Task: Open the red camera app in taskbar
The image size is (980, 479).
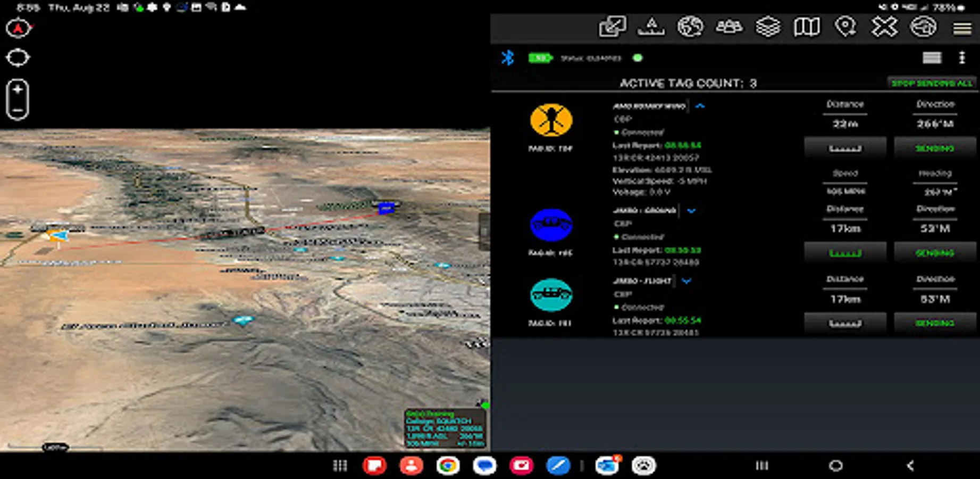Action: [521, 466]
